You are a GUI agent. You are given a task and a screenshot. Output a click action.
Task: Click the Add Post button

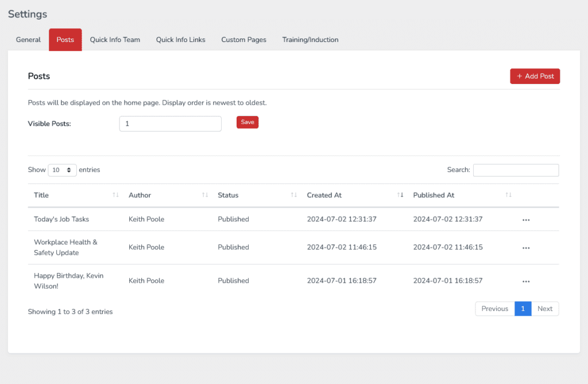pos(535,76)
